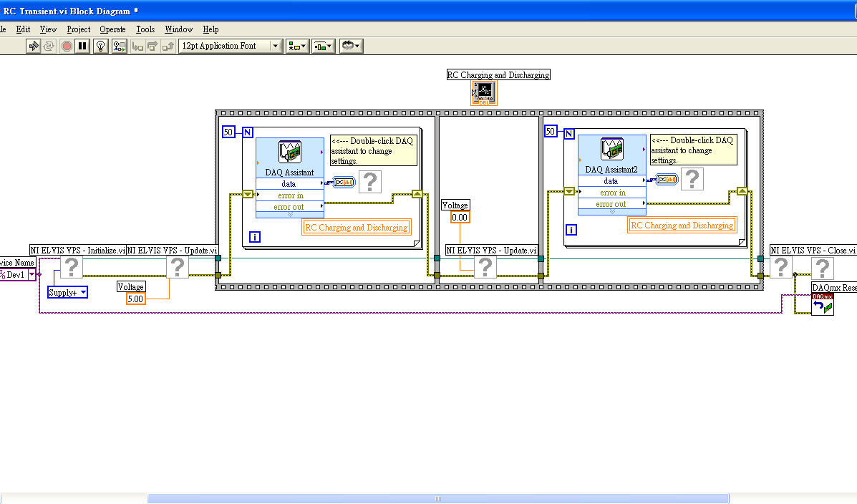Open the Align Objects dropdown

pyautogui.click(x=297, y=46)
